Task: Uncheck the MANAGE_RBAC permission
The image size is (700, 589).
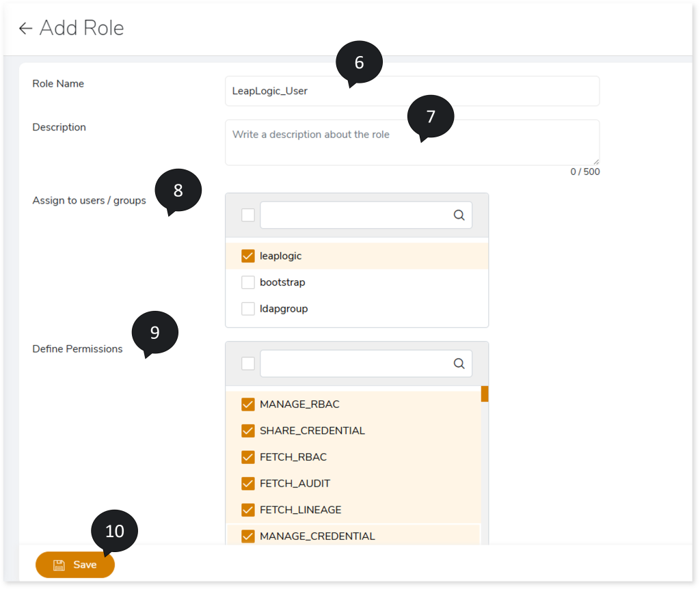Action: point(247,405)
